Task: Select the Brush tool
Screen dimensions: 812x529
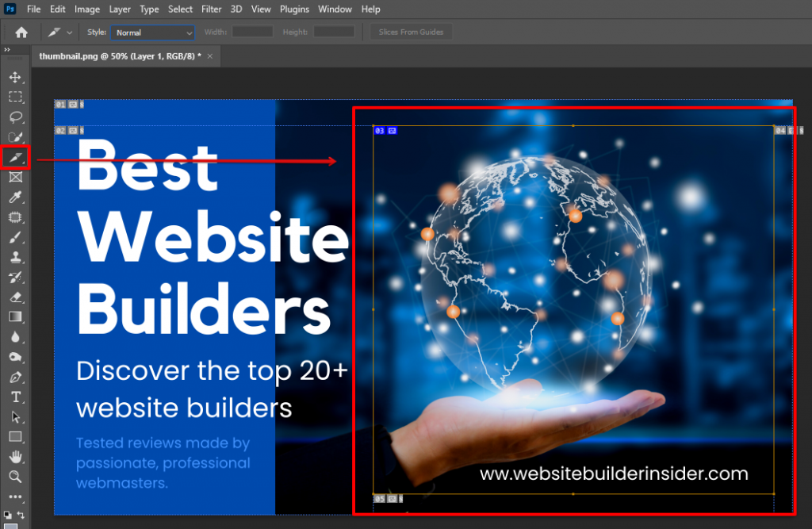Action: [x=16, y=237]
